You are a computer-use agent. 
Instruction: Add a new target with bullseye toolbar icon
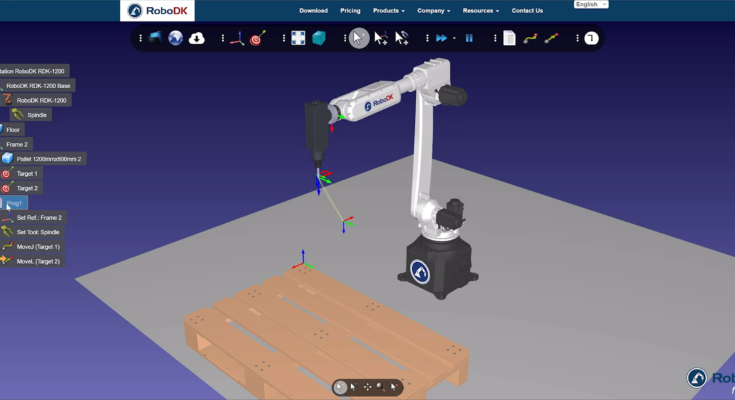(x=257, y=38)
